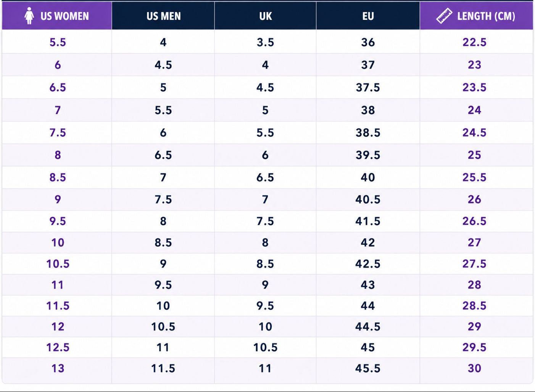Click the woman figure icon in header
The image size is (535, 392).
[x=29, y=16]
